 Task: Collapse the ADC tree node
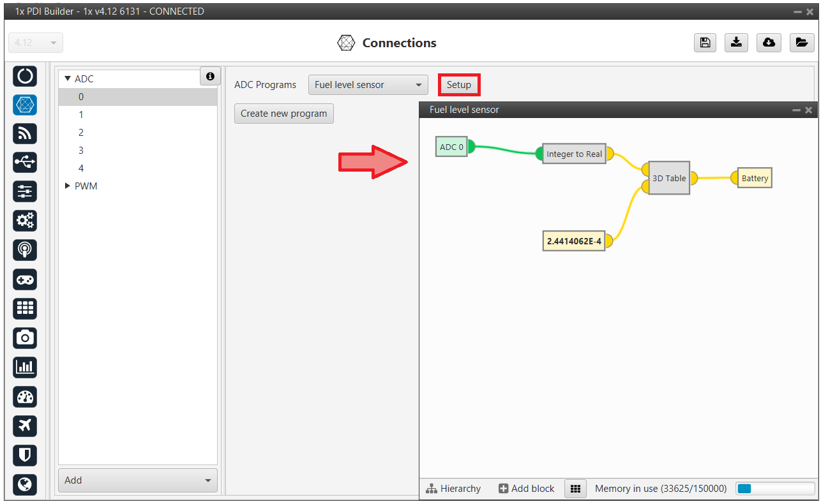click(68, 79)
